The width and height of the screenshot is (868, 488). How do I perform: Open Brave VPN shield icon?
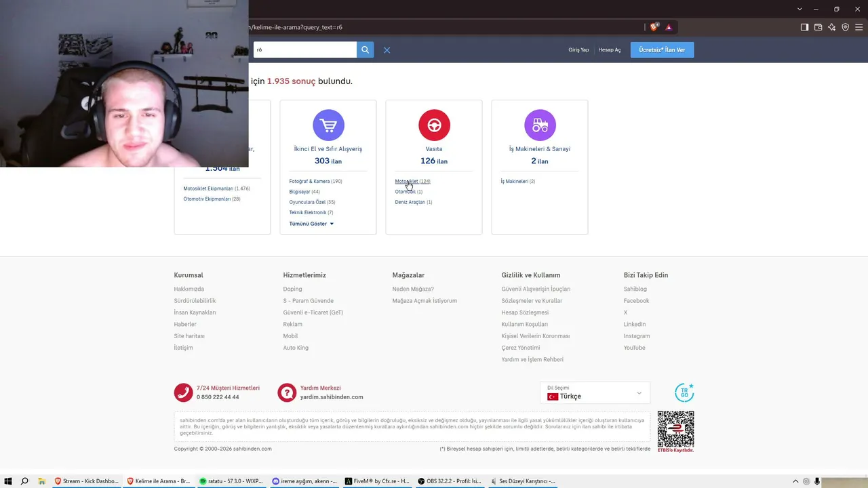coord(845,27)
